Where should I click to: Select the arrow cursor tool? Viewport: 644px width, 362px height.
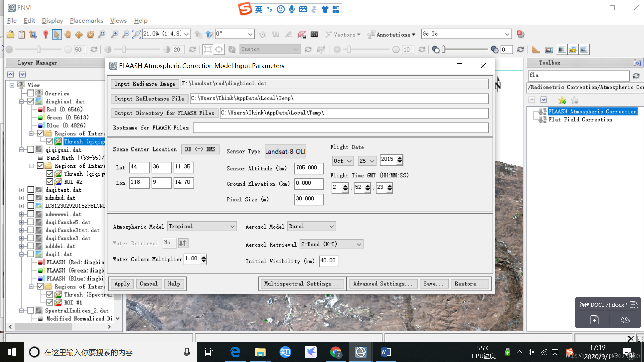point(57,34)
